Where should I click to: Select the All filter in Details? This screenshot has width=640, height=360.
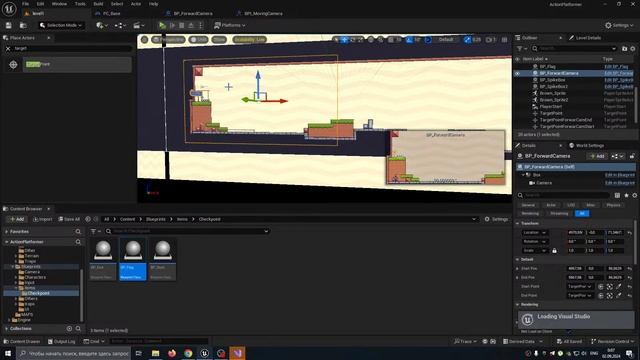[x=582, y=213]
